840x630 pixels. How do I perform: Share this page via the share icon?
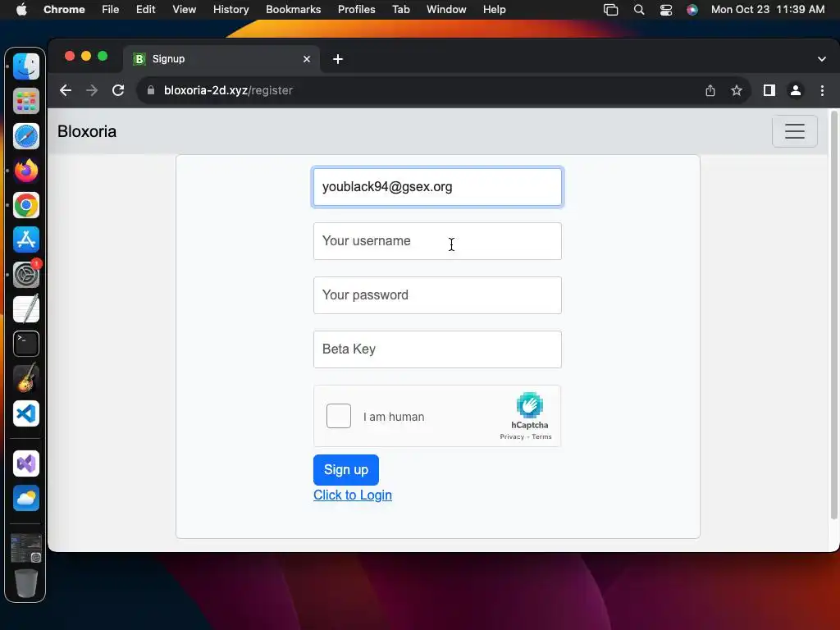pyautogui.click(x=710, y=90)
